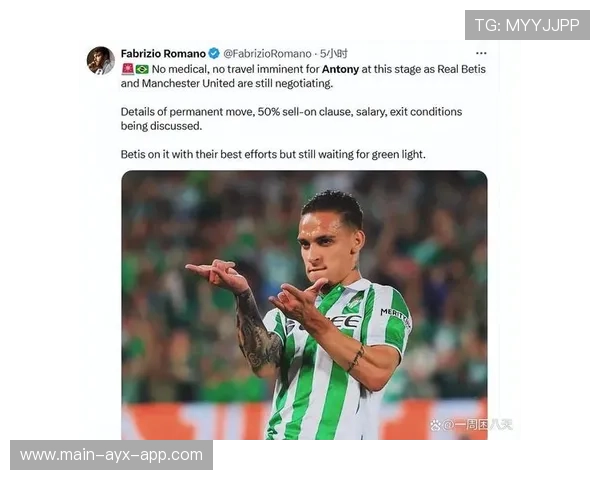600x480 pixels.
Task: Open Fabrizio Romano's profile avatar
Action: (x=101, y=60)
